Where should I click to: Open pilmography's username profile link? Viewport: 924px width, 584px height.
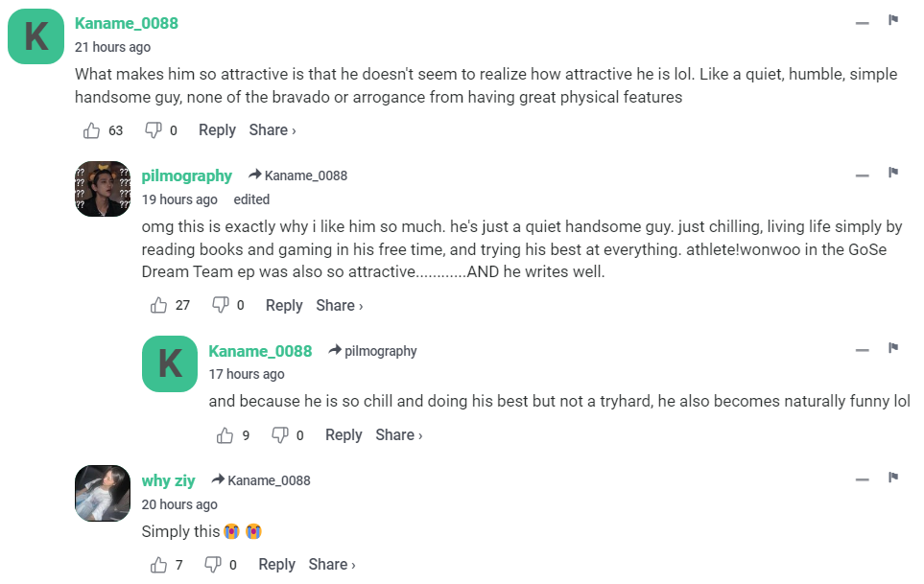187,175
